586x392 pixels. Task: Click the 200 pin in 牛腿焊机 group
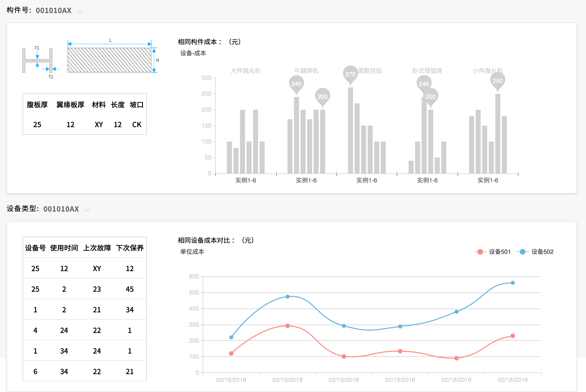pyautogui.click(x=322, y=96)
